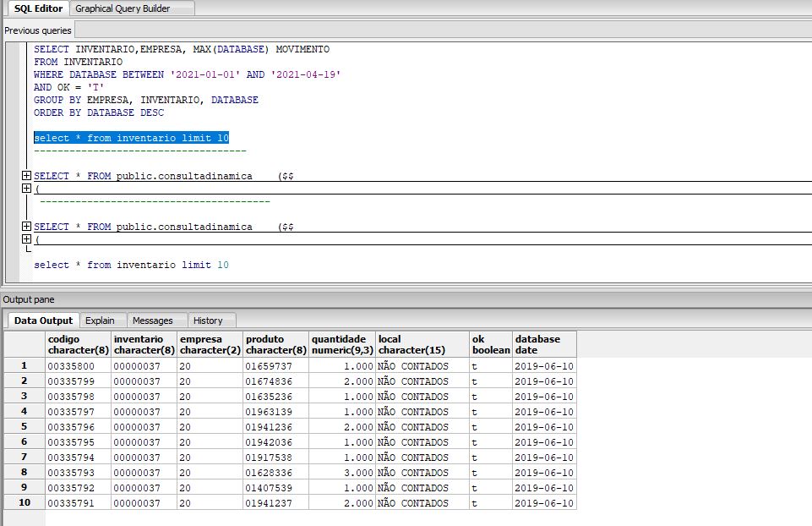Viewport: 812px width, 526px height.
Task: Select row 5 via its row header
Action: (x=25, y=427)
